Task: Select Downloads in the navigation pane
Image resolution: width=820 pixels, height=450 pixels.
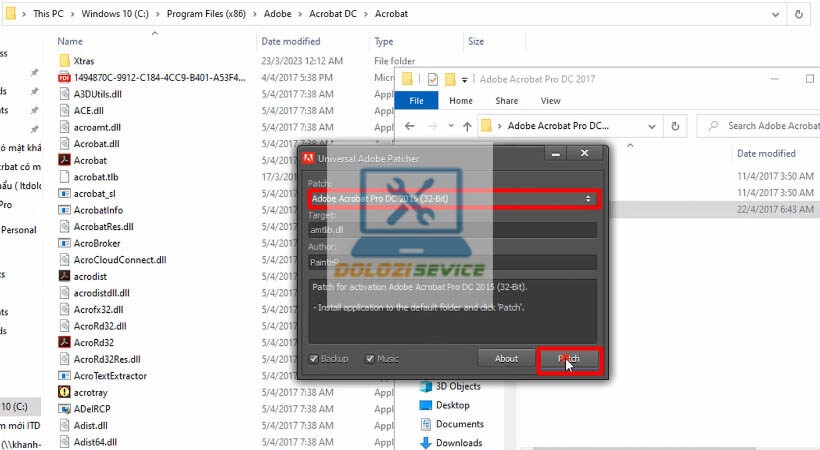Action: point(451,443)
